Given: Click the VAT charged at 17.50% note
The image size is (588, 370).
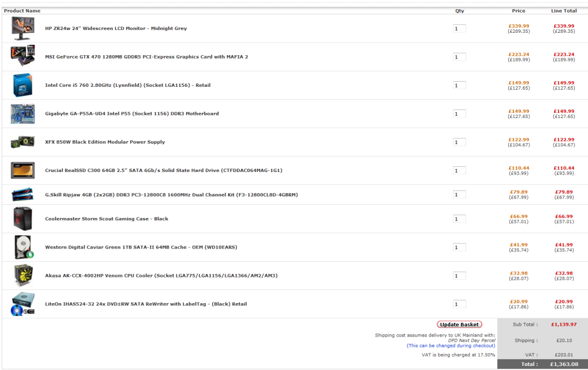Looking at the screenshot, I should [458, 355].
